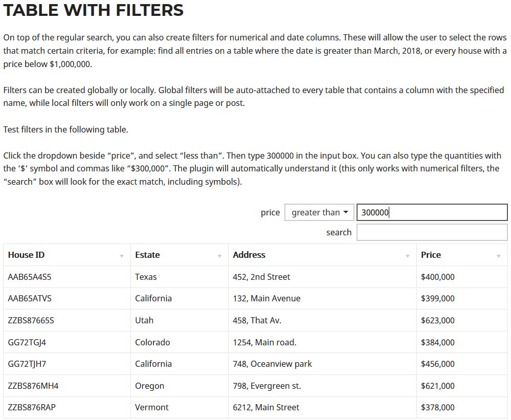This screenshot has height=420, width=511.
Task: Sort table by Estate header
Action: 147,255
